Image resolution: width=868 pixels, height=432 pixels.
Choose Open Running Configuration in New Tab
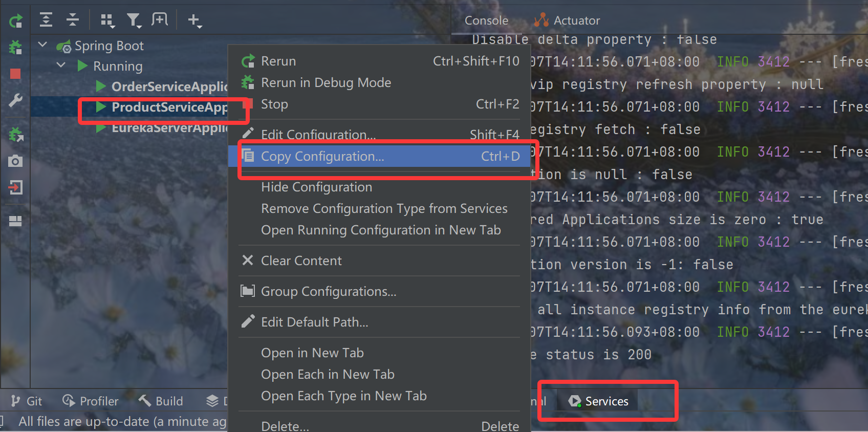pyautogui.click(x=380, y=230)
